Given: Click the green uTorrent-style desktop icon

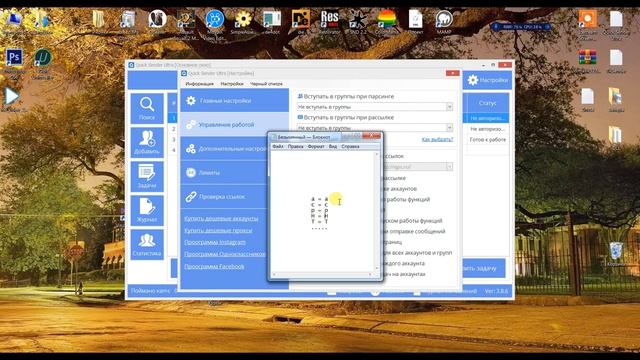Looking at the screenshot, I should [x=43, y=58].
